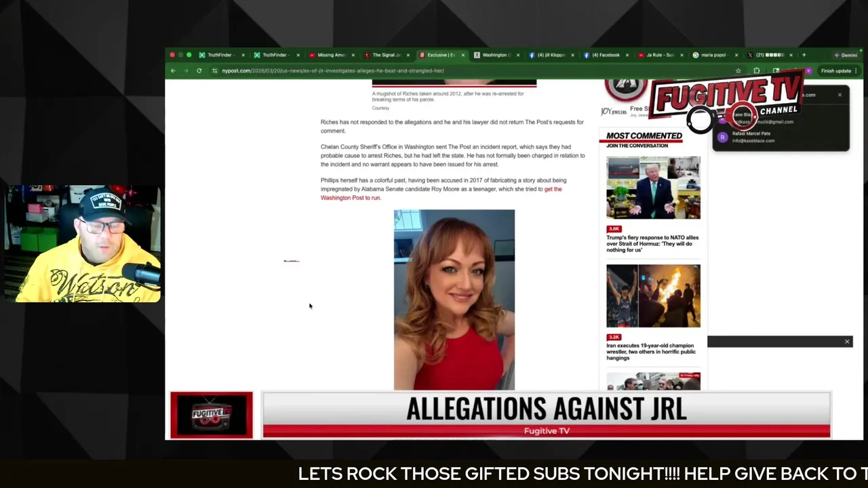
Task: Click the browser forward arrow
Action: pyautogui.click(x=186, y=70)
